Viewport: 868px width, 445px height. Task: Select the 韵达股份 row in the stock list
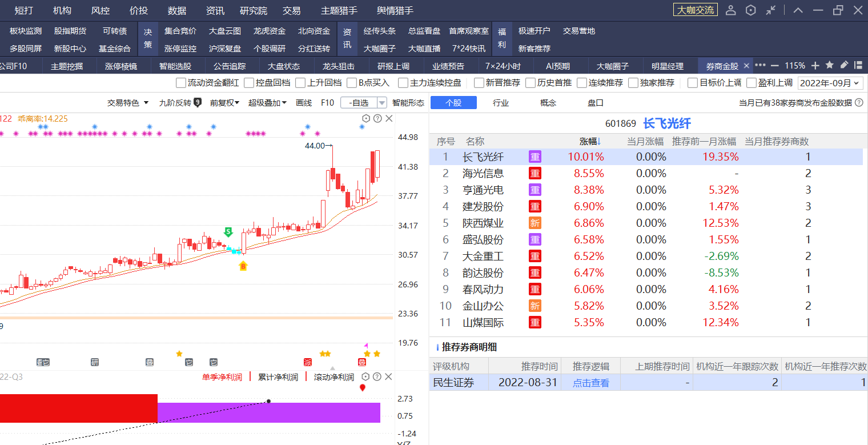pyautogui.click(x=646, y=272)
